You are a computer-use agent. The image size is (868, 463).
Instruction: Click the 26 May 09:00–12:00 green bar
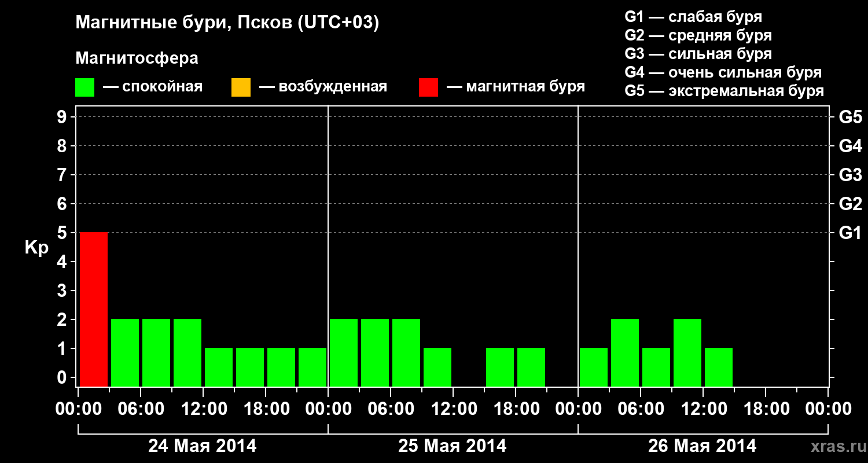pyautogui.click(x=687, y=353)
